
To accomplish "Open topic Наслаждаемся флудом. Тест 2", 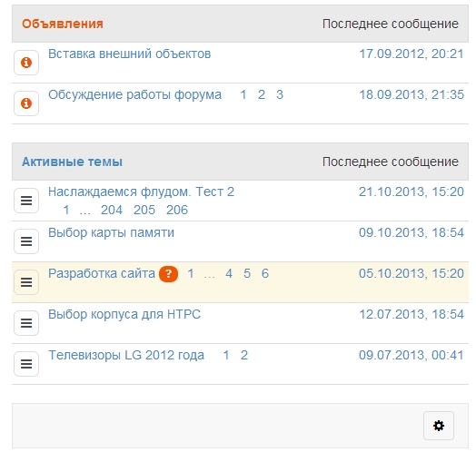I will (x=141, y=192).
